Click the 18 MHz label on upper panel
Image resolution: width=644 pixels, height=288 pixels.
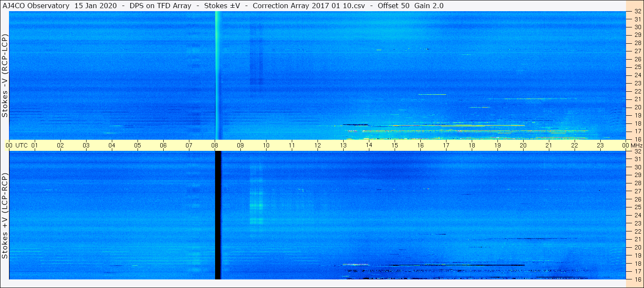click(638, 123)
